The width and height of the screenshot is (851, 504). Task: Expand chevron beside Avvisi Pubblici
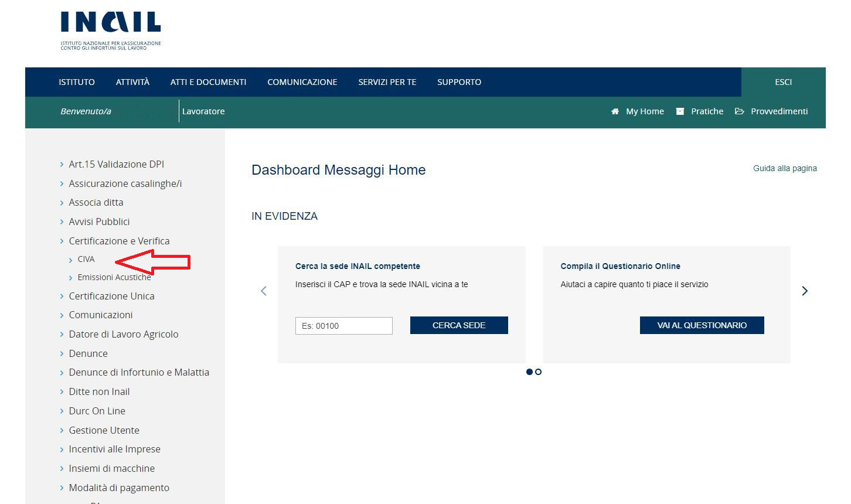click(x=62, y=222)
